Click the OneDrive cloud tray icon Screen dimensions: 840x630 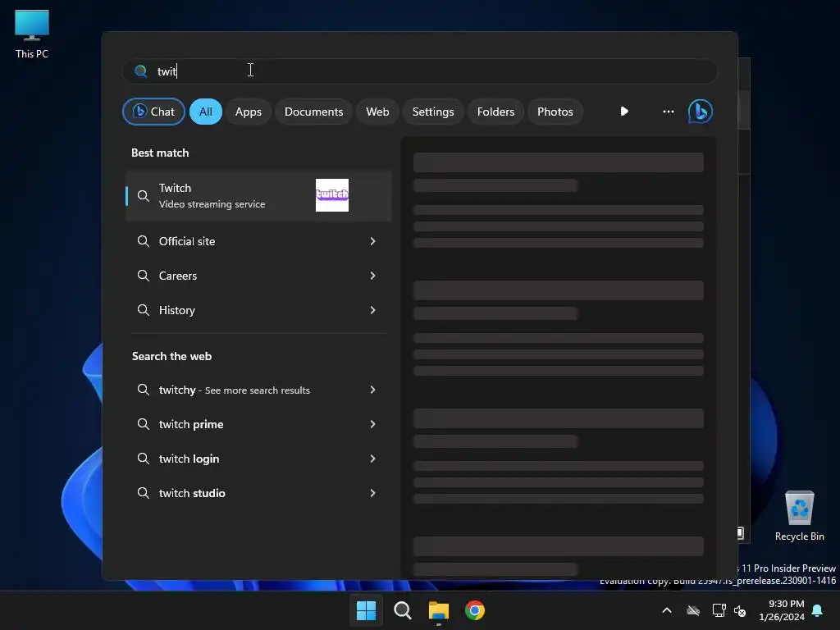click(693, 610)
